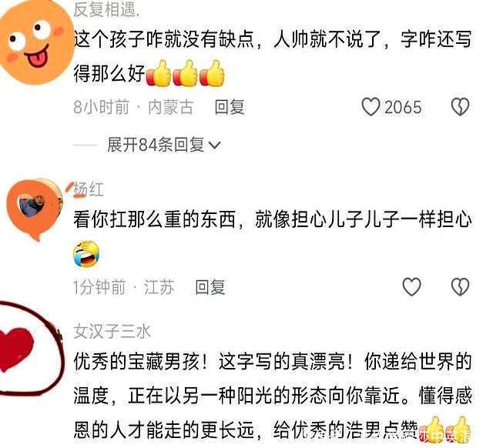Tap the thumbs-up emojis after 得那么好

click(x=185, y=73)
